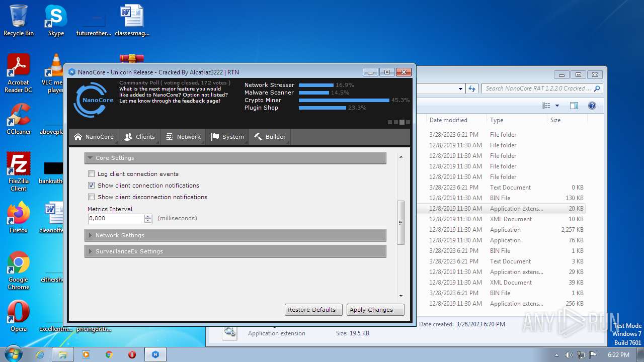Open Recycle Bin desktop icon
The width and height of the screenshot is (644, 362).
coord(19,21)
